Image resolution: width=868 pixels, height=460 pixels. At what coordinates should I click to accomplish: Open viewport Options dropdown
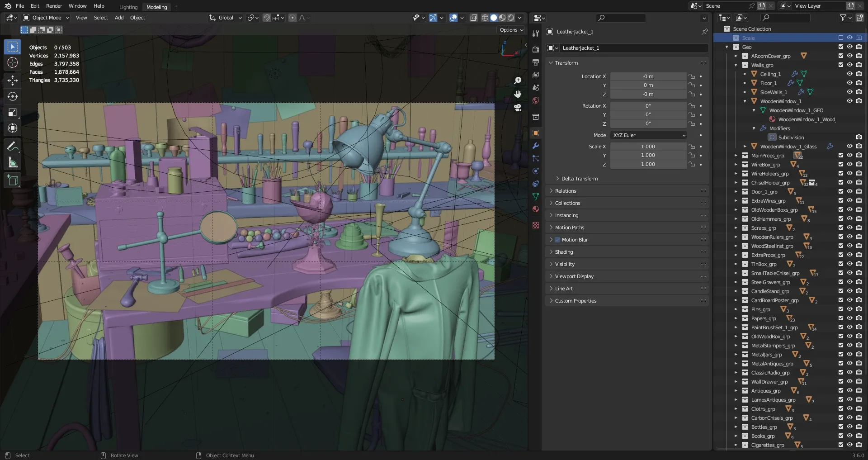pos(511,30)
